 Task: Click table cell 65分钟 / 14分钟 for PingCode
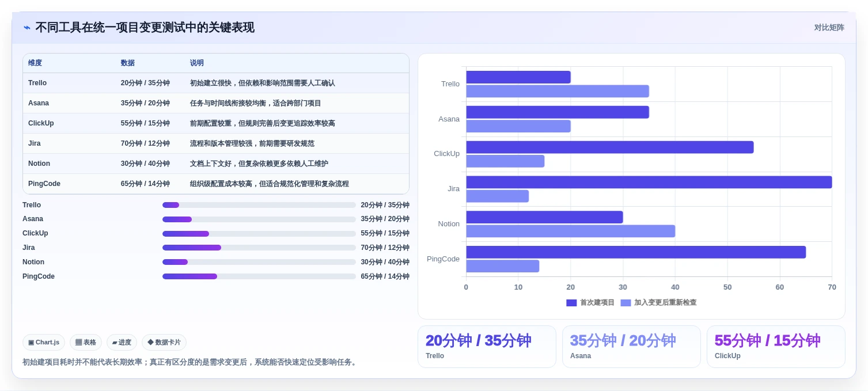145,184
